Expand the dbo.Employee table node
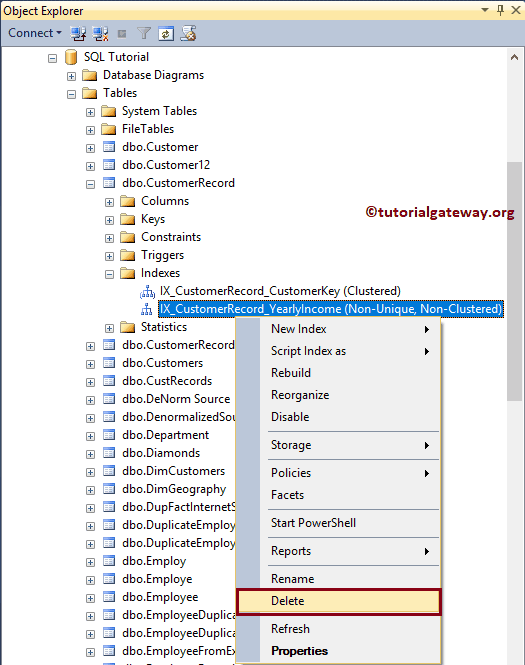Viewport: 525px width, 665px height. coord(90,598)
